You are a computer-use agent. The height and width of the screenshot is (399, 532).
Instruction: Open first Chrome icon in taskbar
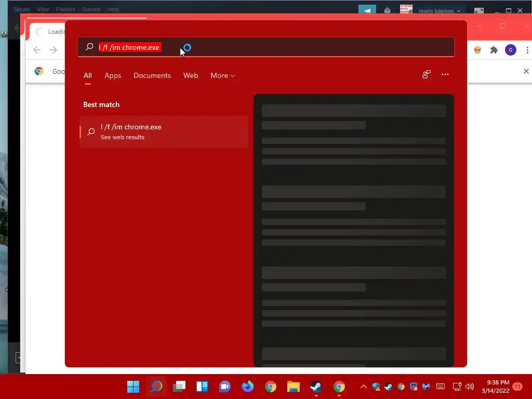270,387
